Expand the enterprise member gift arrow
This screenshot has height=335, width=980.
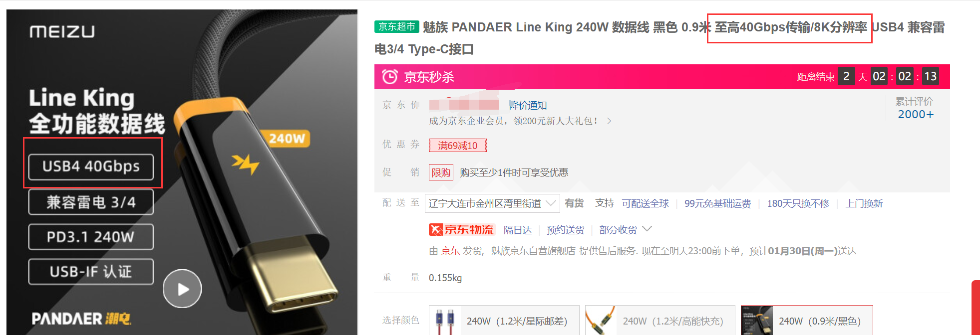(x=609, y=121)
